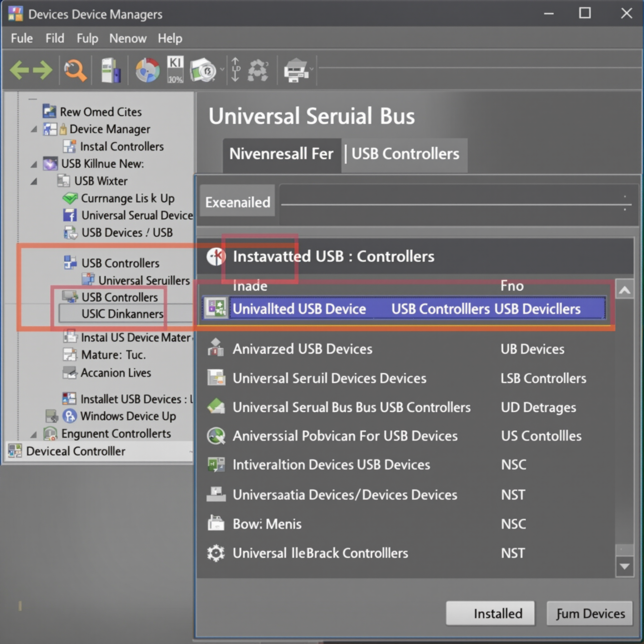This screenshot has width=644, height=644.
Task: Open the Help menu
Action: (x=170, y=38)
